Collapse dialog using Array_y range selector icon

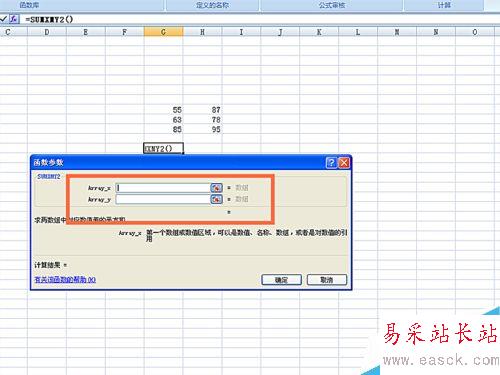point(216,199)
